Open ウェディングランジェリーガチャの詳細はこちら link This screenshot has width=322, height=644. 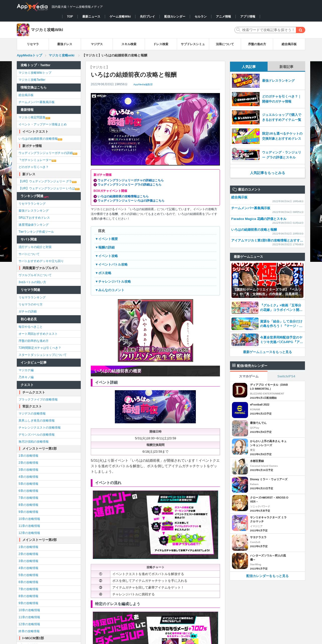pos(130,180)
